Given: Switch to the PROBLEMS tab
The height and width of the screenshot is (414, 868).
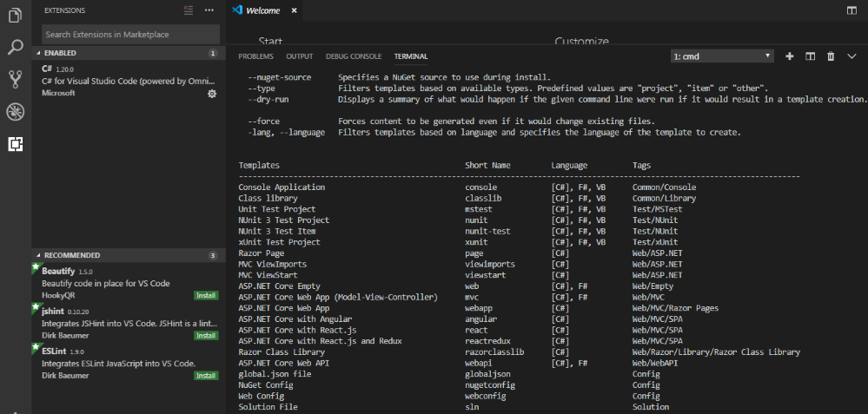Looking at the screenshot, I should 255,56.
